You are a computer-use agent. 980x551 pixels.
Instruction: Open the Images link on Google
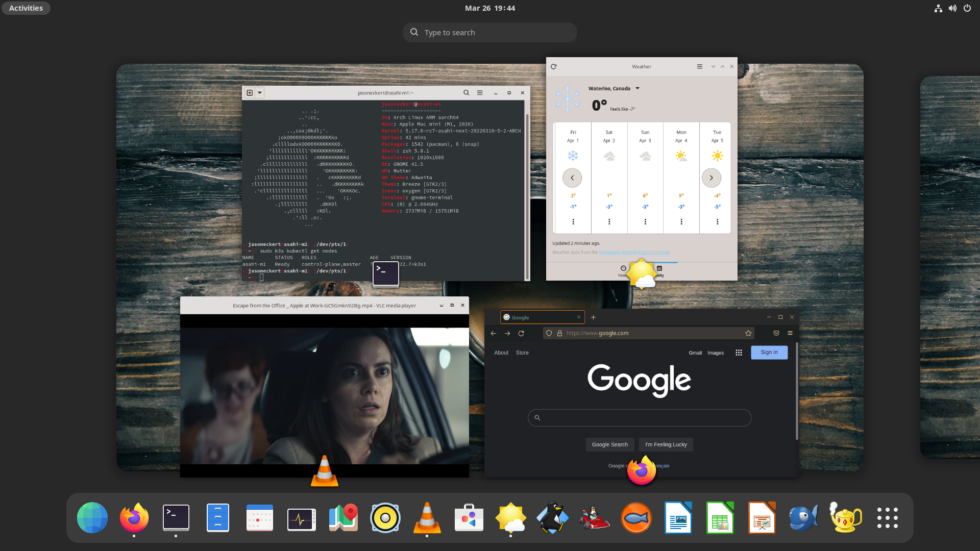(716, 353)
